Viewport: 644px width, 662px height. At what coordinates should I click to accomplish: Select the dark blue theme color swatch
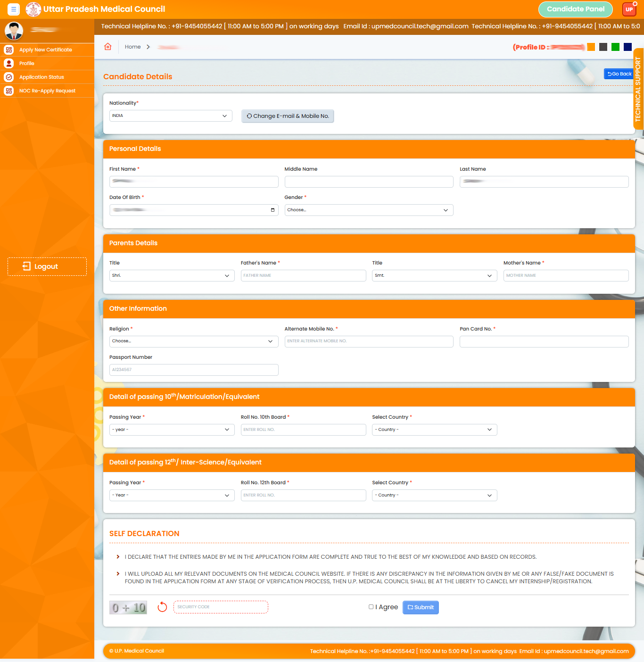(x=627, y=47)
